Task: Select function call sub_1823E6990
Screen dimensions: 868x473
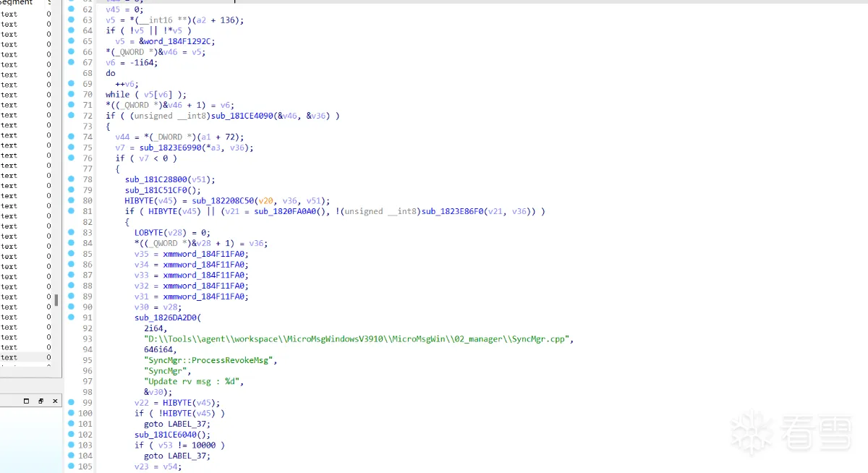Action: (x=171, y=148)
